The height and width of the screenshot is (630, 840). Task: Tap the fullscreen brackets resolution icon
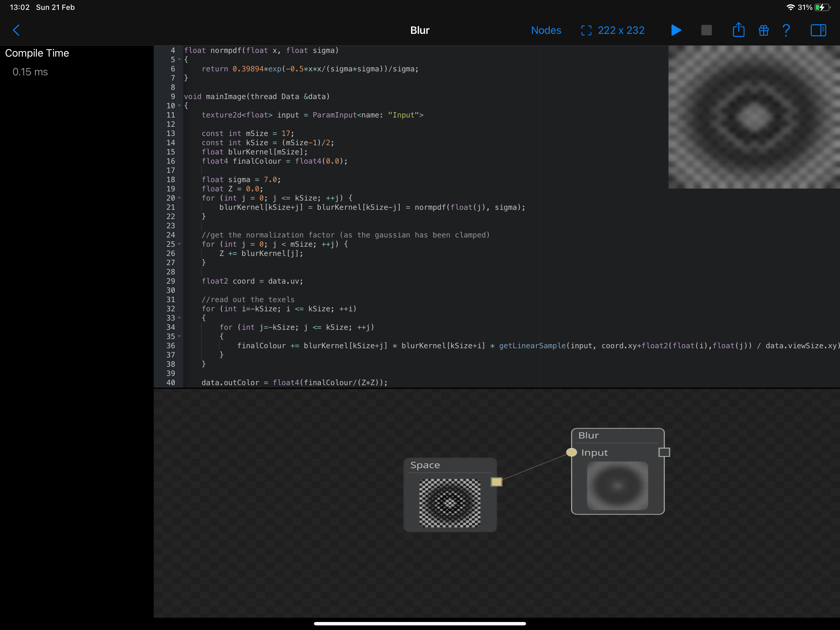click(586, 30)
